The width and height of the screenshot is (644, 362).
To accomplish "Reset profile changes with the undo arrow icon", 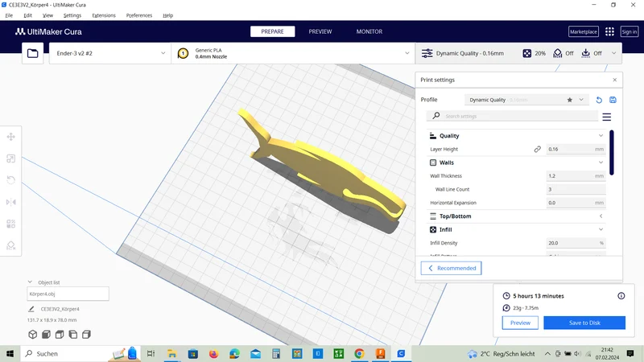I will (x=599, y=100).
